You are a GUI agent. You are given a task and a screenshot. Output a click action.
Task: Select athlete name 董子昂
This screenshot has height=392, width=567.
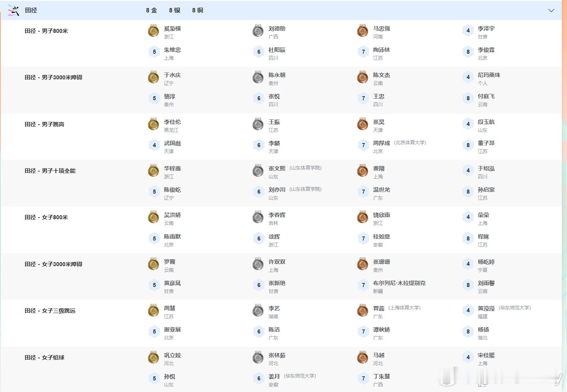[486, 143]
